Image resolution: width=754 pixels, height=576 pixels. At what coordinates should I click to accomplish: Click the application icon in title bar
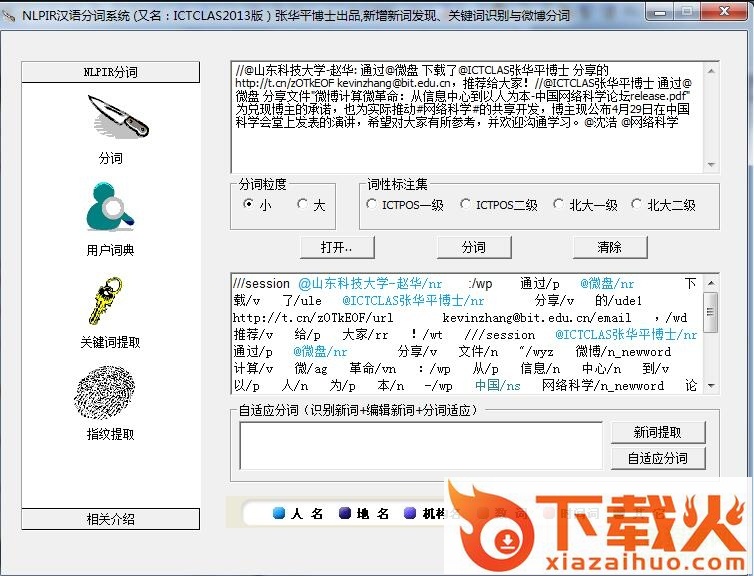click(11, 12)
